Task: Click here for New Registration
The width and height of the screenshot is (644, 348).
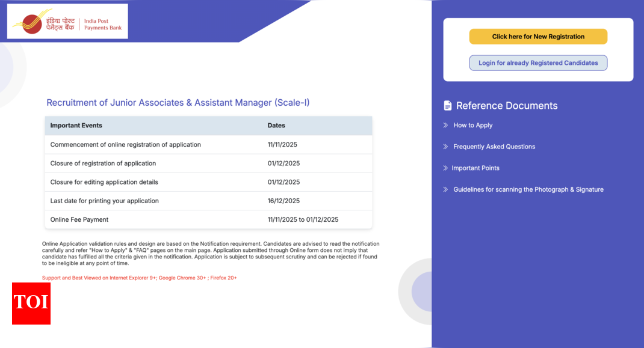Action: click(537, 36)
